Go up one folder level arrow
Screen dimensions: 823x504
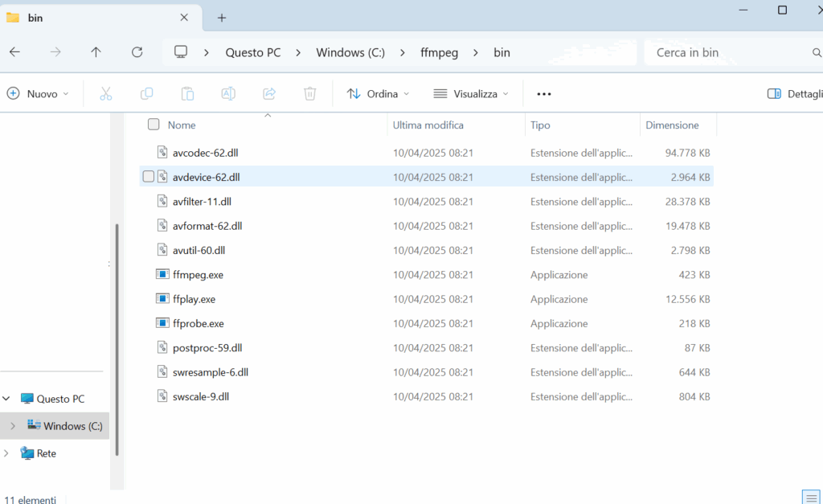96,52
